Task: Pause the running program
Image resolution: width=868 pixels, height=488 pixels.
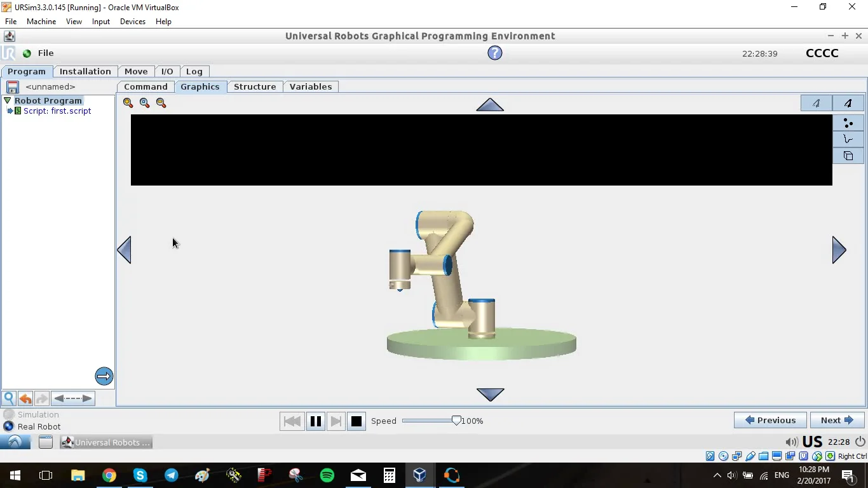Action: coord(316,421)
